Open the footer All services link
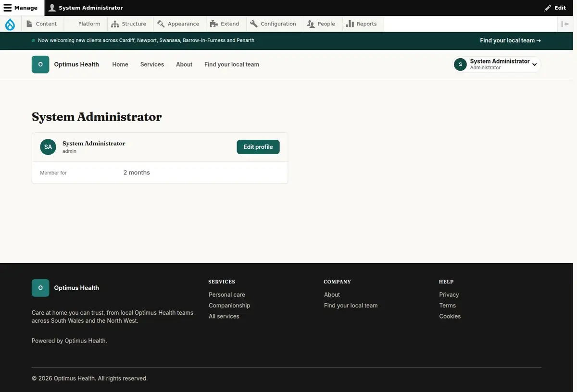 tap(224, 316)
